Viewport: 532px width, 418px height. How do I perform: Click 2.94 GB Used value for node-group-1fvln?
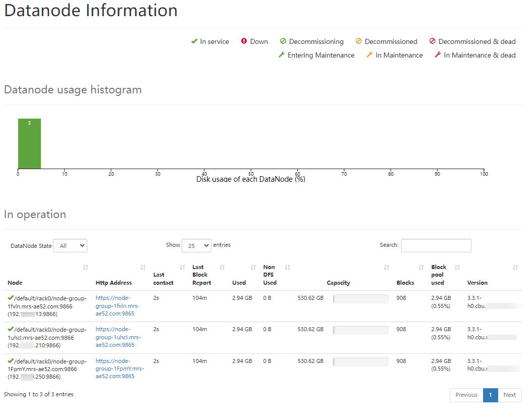[242, 298]
